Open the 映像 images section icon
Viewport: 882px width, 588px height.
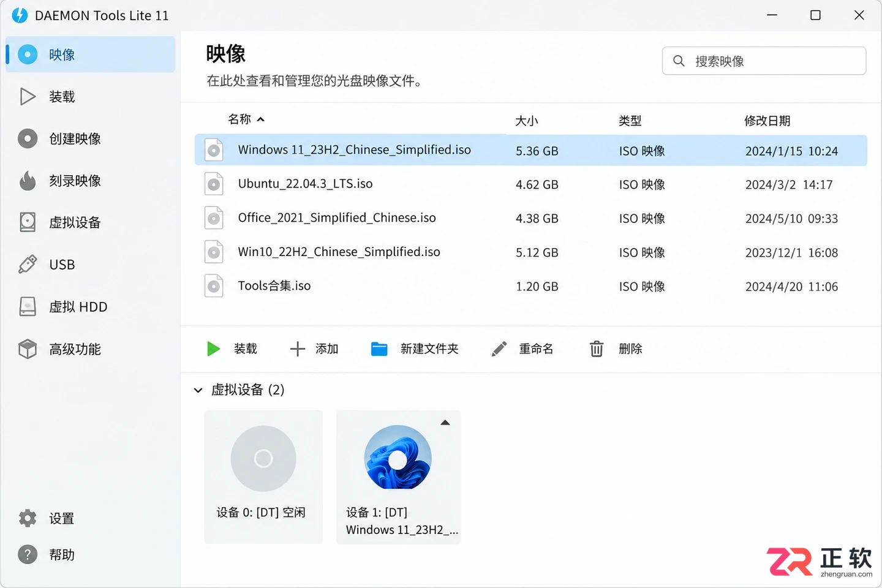28,55
